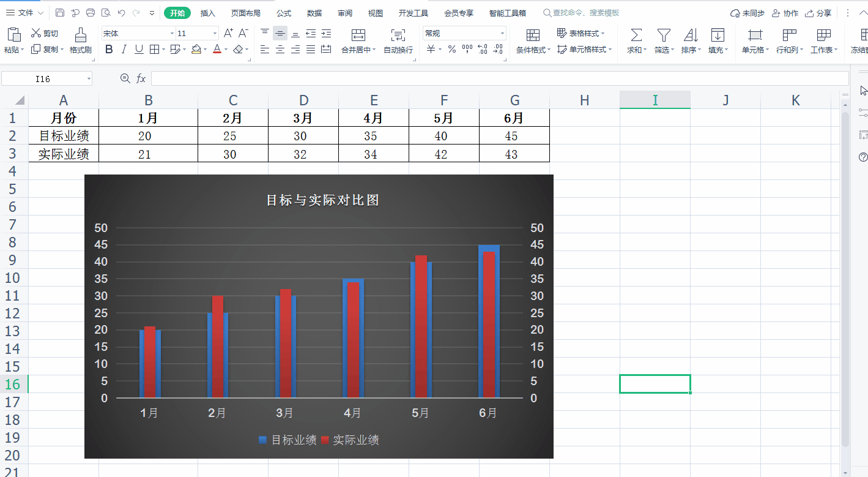Click the Insert Function fx icon
Viewport: 868px width, 477px height.
point(141,78)
